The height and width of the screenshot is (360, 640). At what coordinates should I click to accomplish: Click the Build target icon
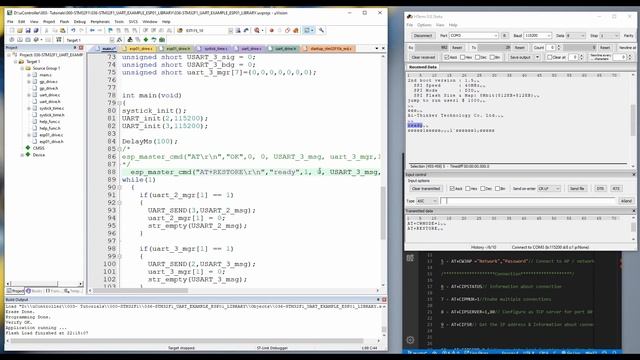(20, 40)
